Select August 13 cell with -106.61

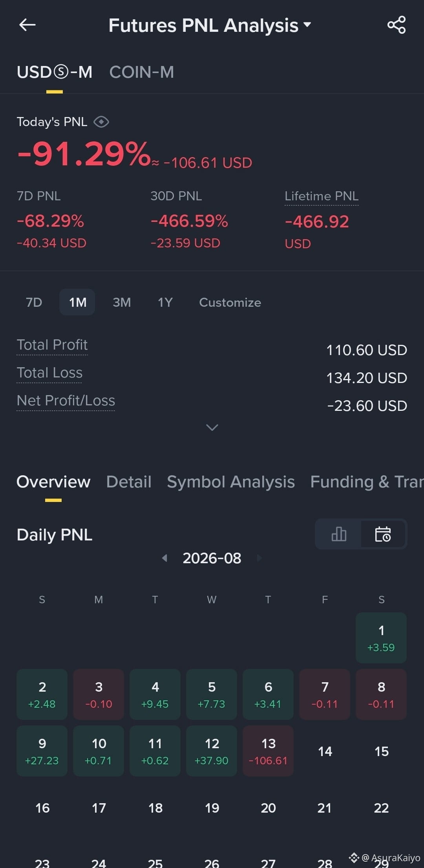[x=268, y=751]
